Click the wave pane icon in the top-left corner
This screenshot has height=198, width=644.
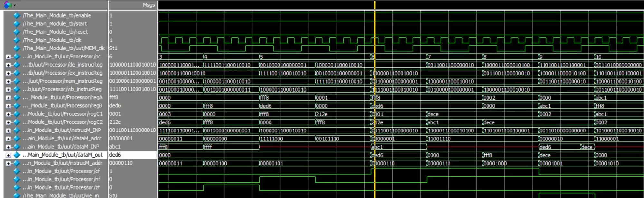[7, 5]
